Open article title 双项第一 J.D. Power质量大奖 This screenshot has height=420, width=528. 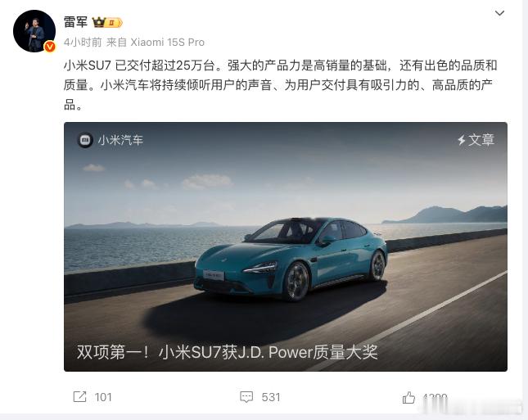click(228, 352)
